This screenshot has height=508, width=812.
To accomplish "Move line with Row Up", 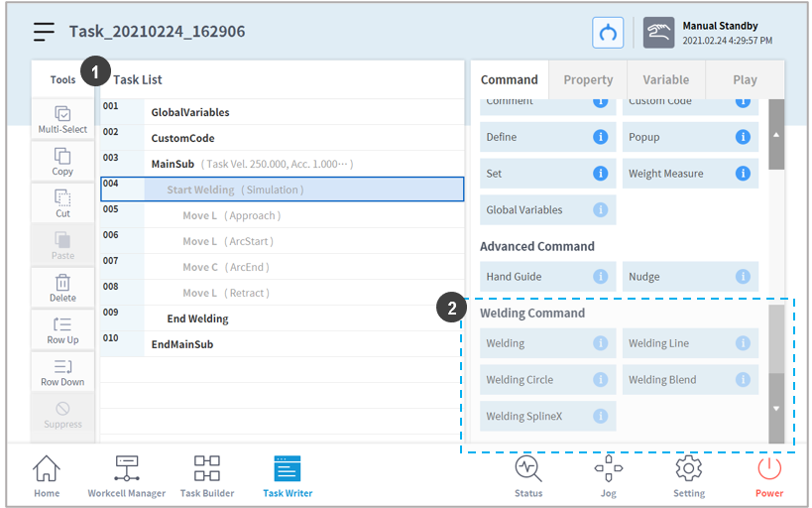I will (x=62, y=329).
